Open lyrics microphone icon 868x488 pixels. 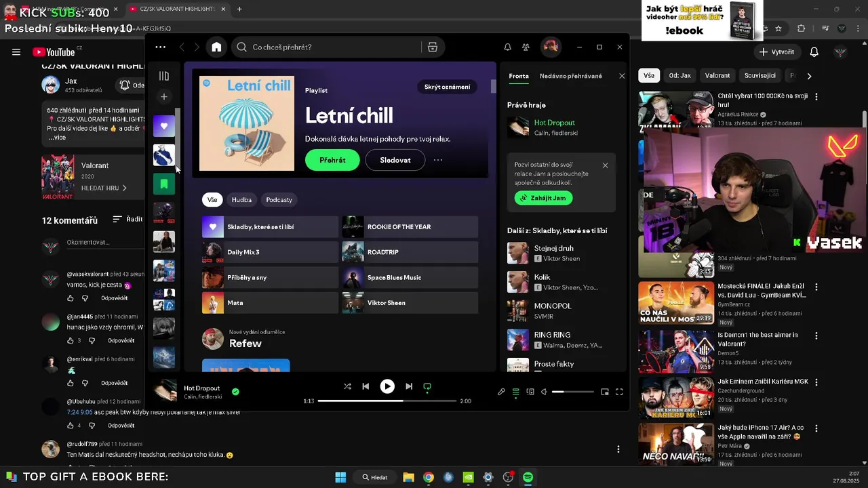coord(501,392)
